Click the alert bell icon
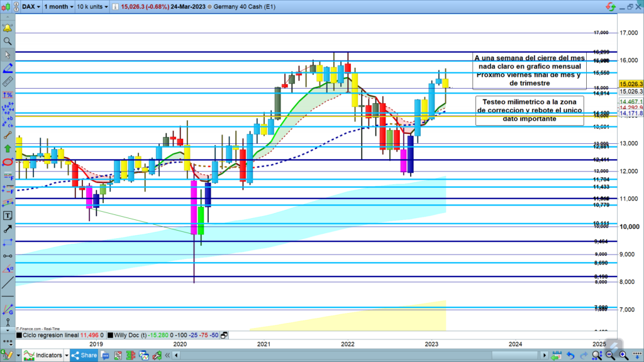The height and width of the screenshot is (362, 644). [8, 28]
